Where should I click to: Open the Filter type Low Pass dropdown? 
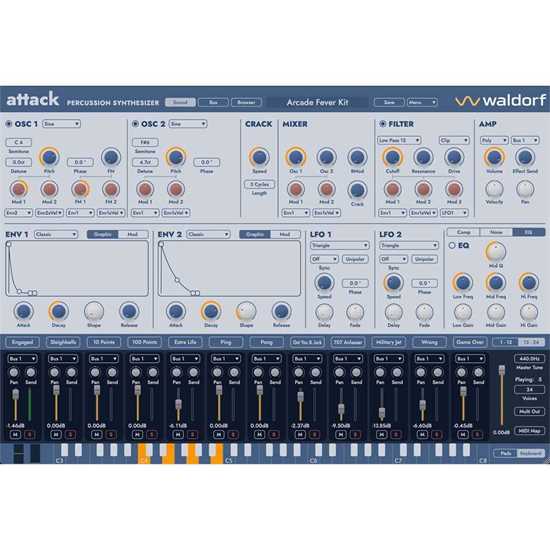(x=399, y=140)
